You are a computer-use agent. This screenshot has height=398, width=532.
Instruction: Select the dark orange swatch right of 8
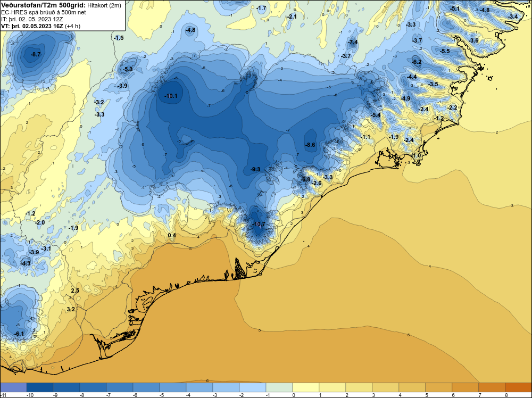(518, 387)
